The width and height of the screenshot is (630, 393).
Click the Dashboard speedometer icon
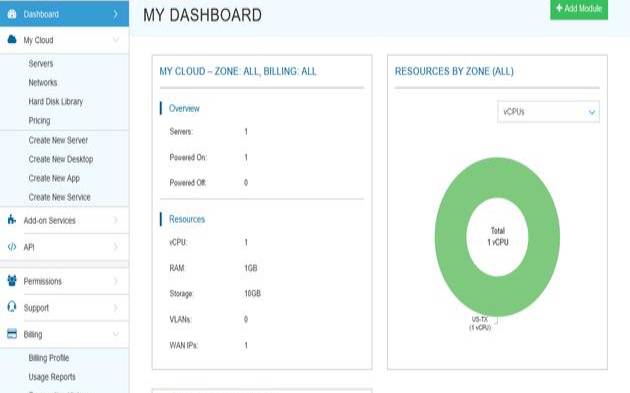point(12,14)
